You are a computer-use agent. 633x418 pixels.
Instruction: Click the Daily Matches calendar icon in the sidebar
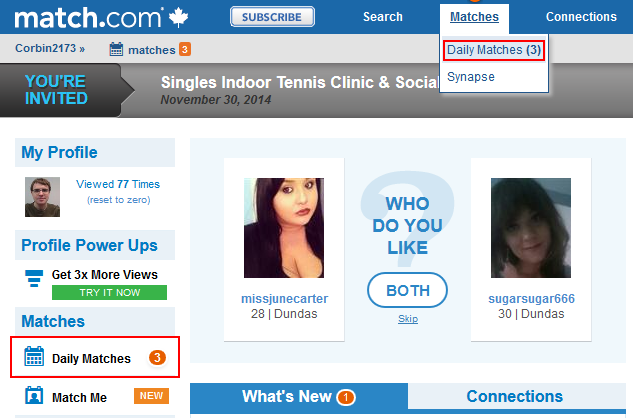(x=34, y=356)
